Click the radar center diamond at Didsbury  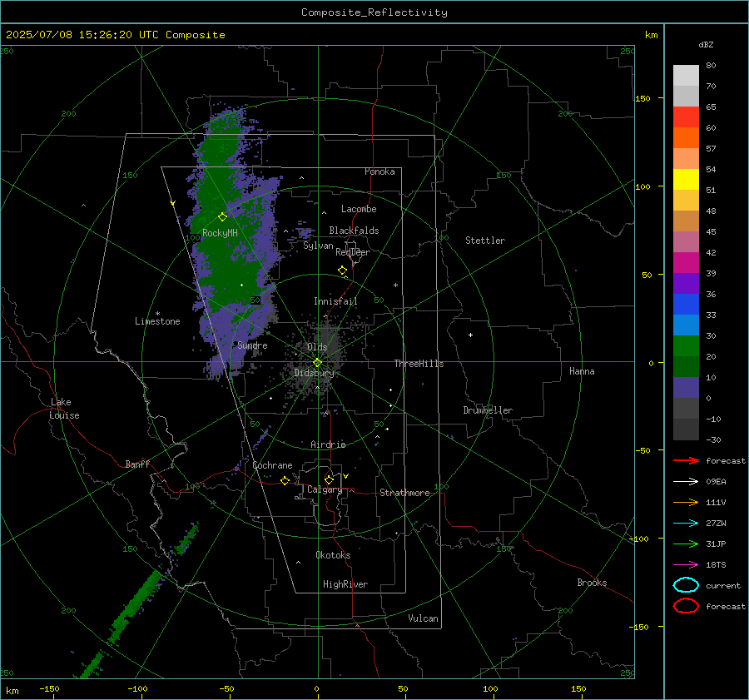[x=317, y=363]
